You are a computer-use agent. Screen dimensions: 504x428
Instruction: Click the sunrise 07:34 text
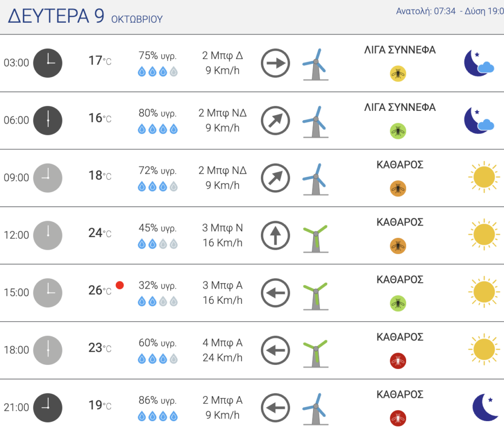[426, 11]
